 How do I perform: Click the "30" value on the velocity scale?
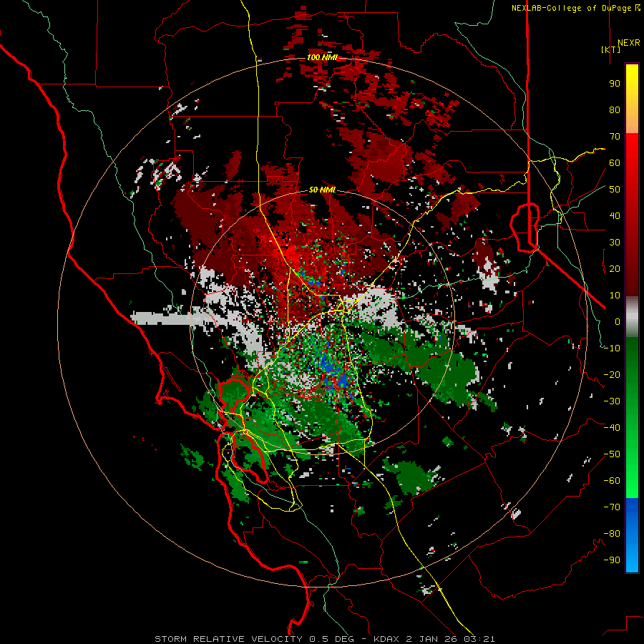(615, 243)
